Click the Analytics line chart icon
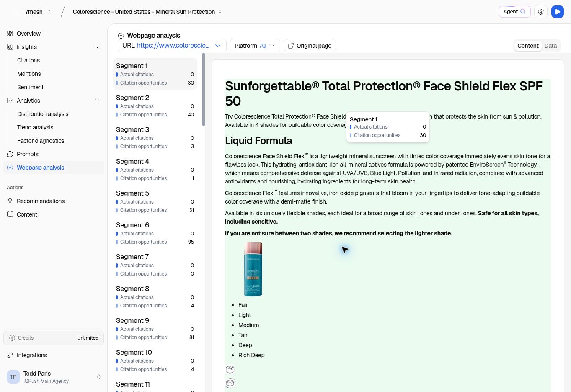Screen dimensions: 571x392 (x=10, y=101)
